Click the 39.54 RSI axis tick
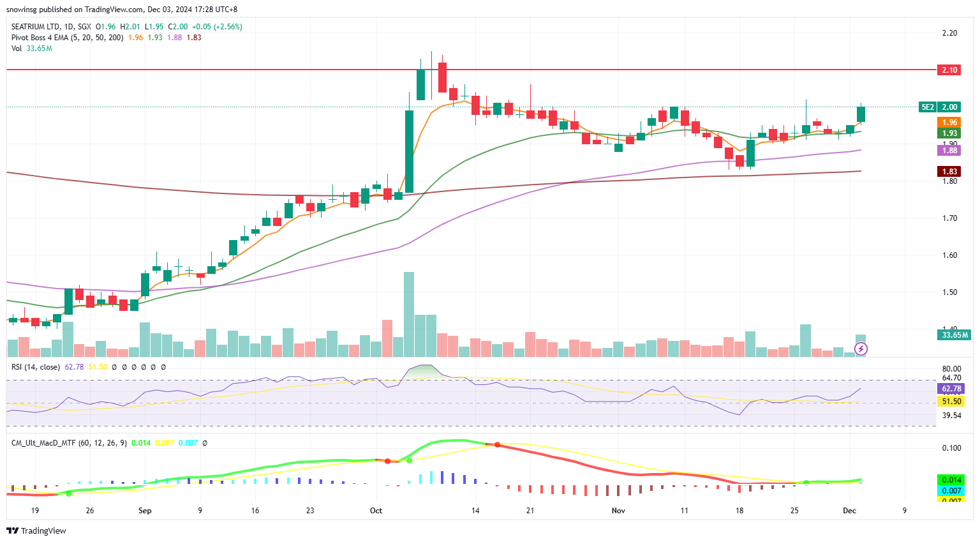Screen dimensions: 980x542 [x=951, y=415]
